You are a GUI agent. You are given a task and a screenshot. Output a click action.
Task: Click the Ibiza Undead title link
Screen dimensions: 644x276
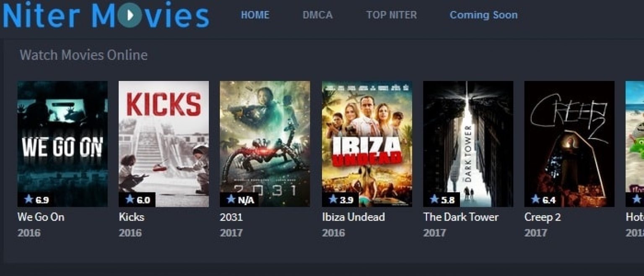coord(353,217)
